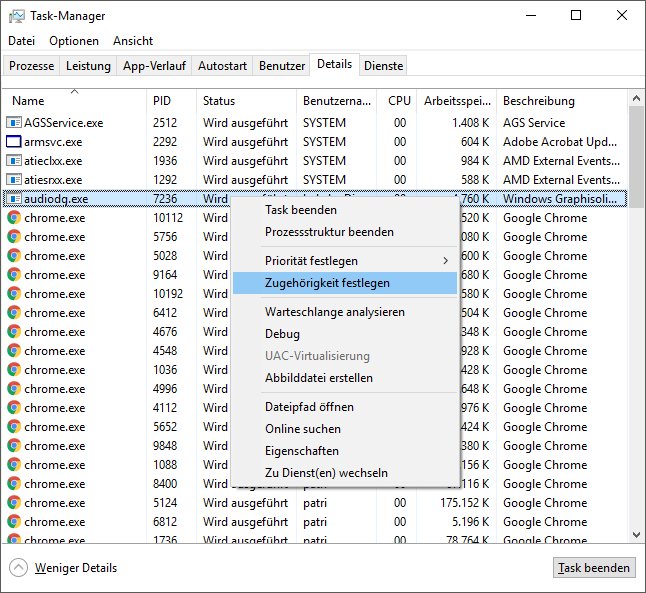The image size is (646, 593).
Task: Select Warteschlange analysieren
Action: 344,312
